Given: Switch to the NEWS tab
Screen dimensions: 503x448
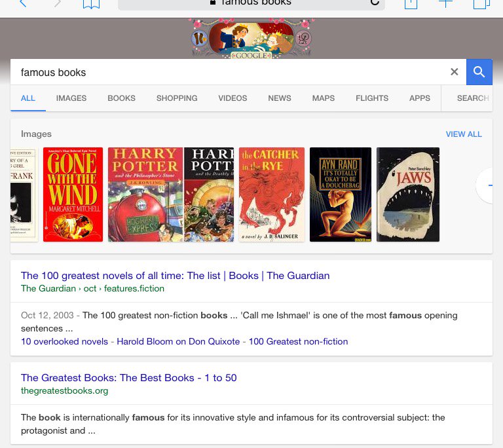Looking at the screenshot, I should pos(280,98).
